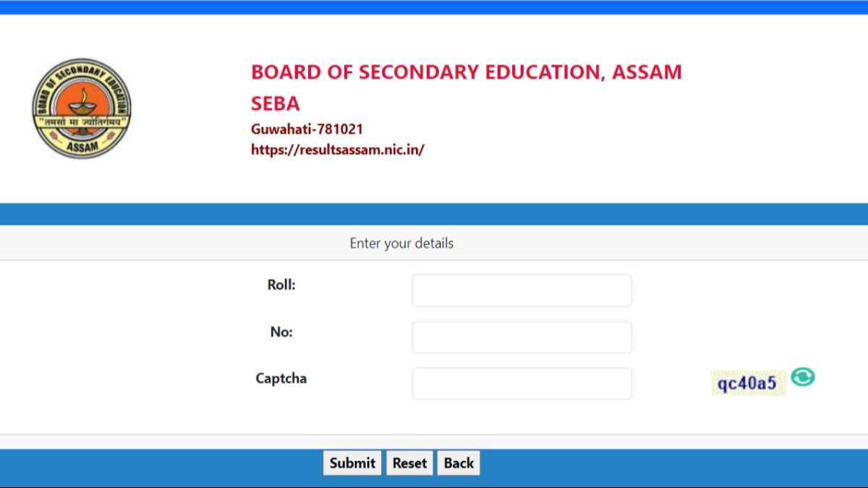Click the captcha refresh icon
This screenshot has height=488, width=868.
coord(802,377)
